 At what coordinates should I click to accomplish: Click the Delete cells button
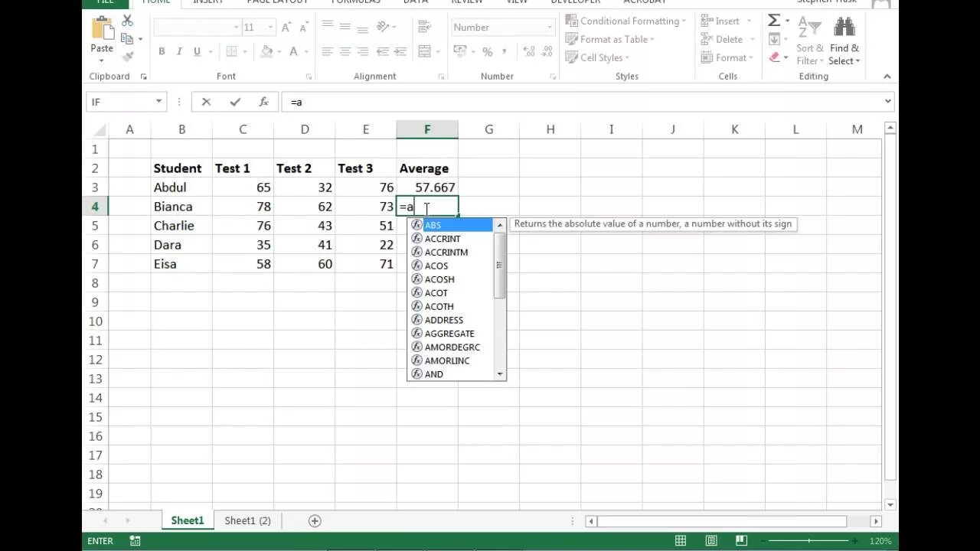pos(727,39)
